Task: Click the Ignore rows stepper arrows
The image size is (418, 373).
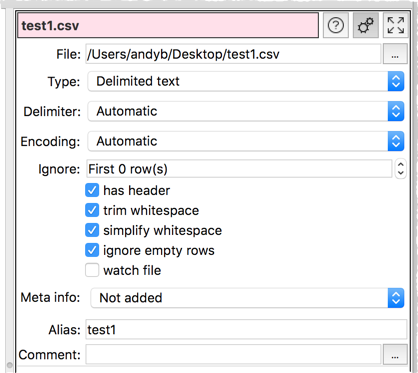Action: coord(401,169)
